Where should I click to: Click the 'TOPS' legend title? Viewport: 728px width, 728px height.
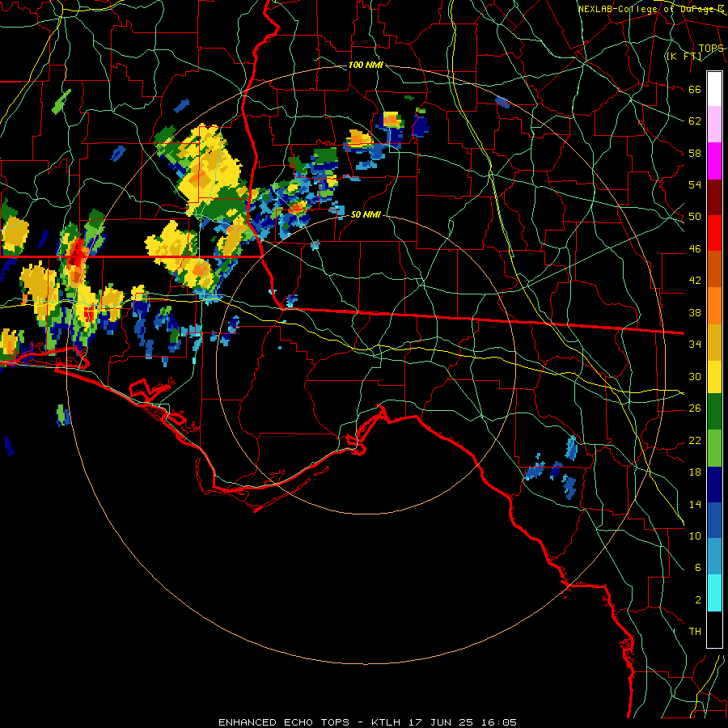click(711, 48)
